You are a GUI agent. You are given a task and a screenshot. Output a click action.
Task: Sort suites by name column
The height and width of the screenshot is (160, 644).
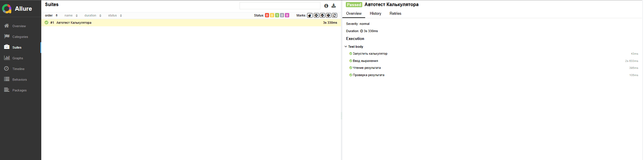[x=71, y=16]
